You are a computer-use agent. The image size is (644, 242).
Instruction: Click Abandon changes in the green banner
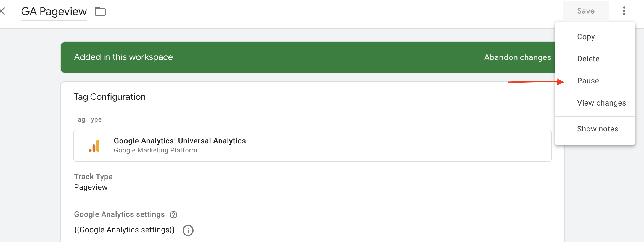pos(517,57)
